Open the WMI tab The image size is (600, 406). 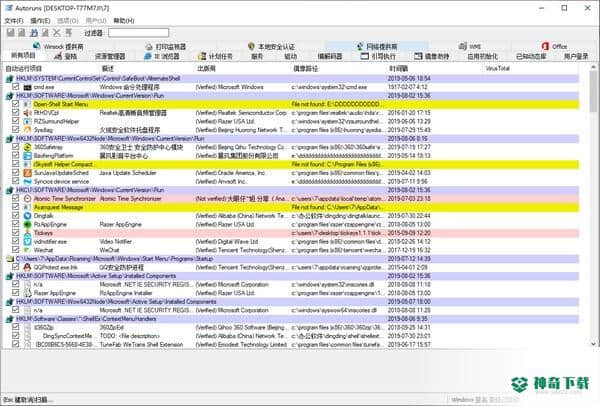click(470, 47)
